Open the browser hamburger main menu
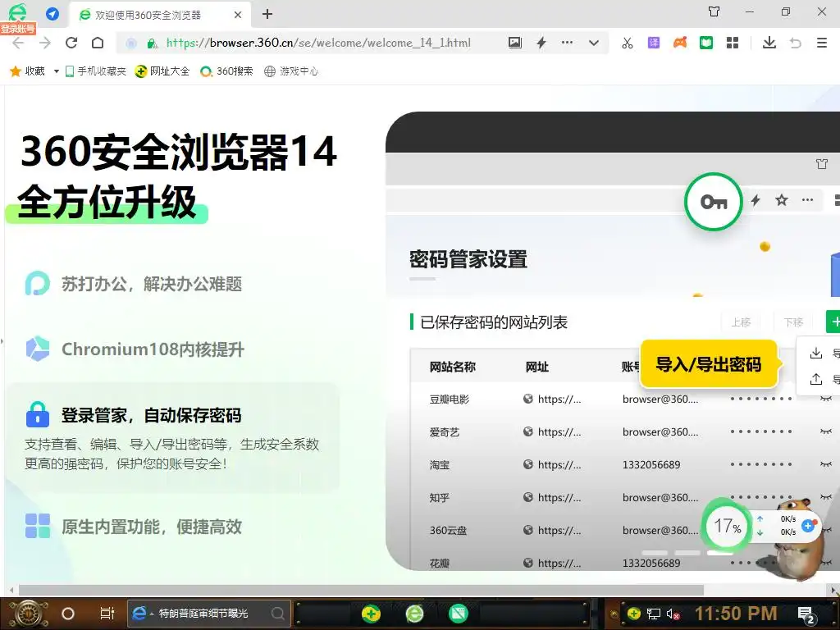This screenshot has height=630, width=840. pos(822,43)
